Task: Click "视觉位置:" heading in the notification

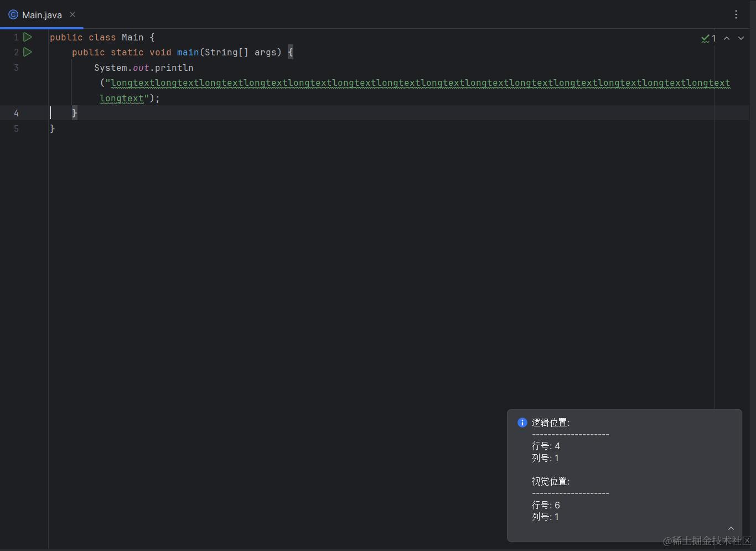Action: 551,481
